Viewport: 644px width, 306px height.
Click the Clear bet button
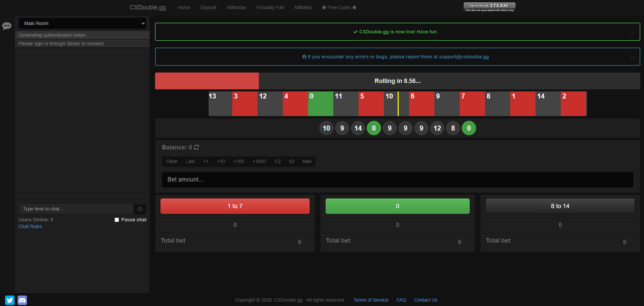(x=172, y=162)
